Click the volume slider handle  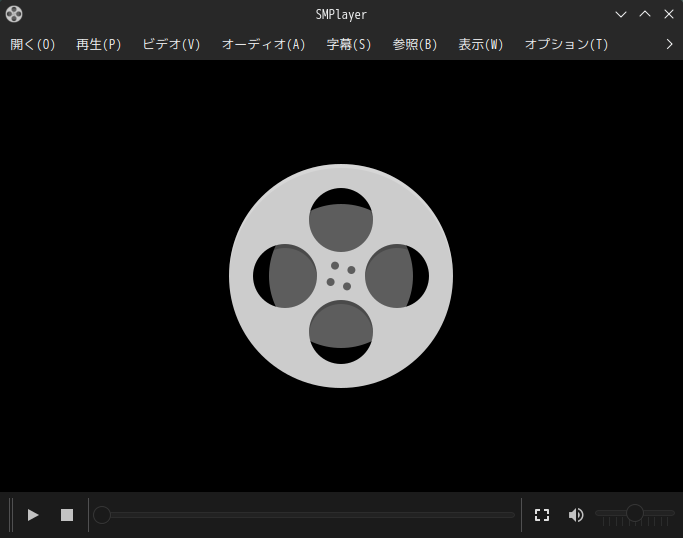click(x=635, y=513)
